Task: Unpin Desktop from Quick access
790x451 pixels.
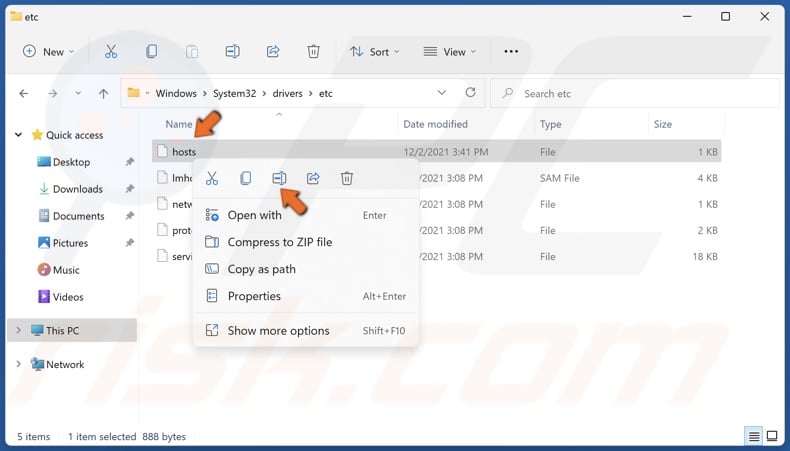Action: (x=129, y=162)
